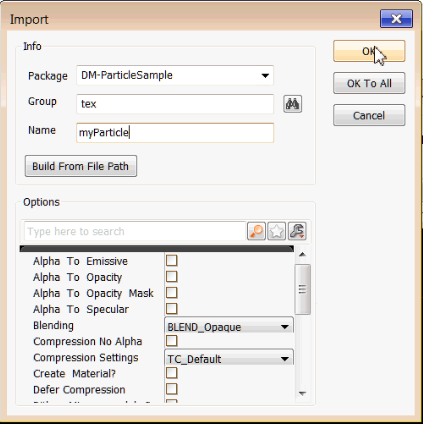Enable the Alpha To Opacity Mask checkbox

171,293
